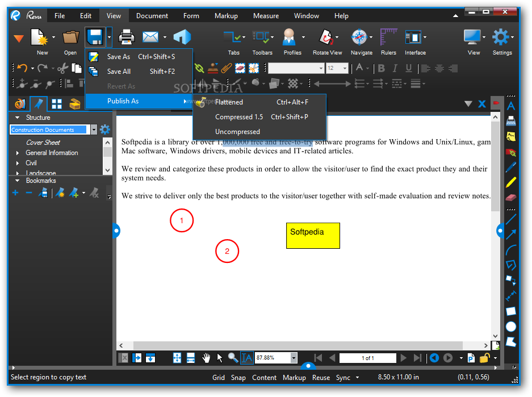This screenshot has height=397, width=532.
Task: Click the yellow Softpedia text box
Action: click(313, 236)
